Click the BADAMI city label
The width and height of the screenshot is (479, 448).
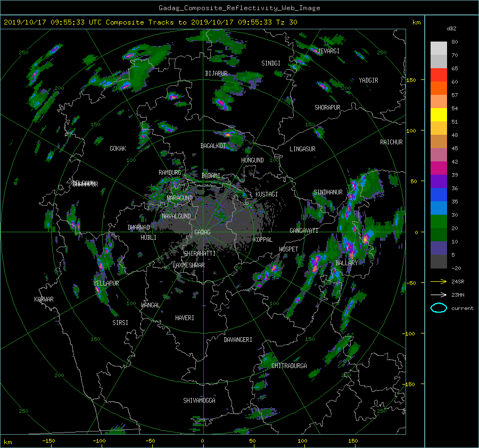point(211,176)
